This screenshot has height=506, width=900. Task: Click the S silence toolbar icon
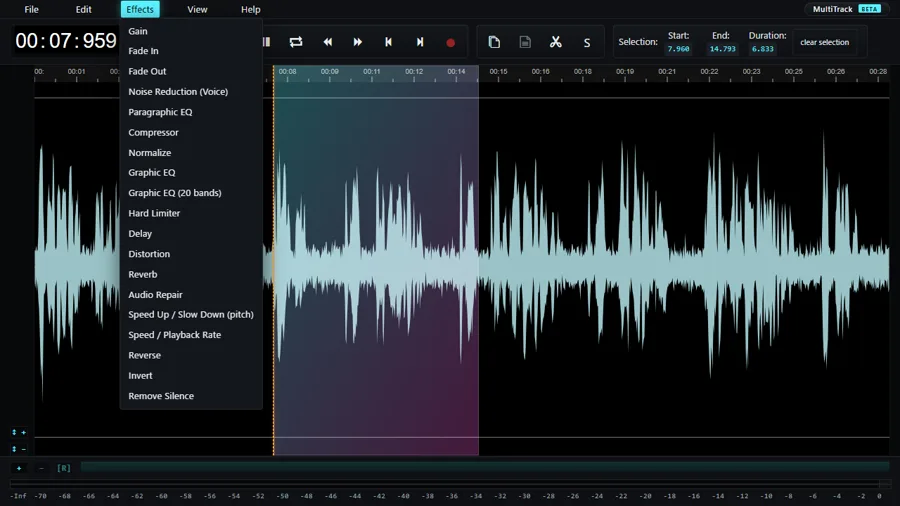pyautogui.click(x=587, y=42)
